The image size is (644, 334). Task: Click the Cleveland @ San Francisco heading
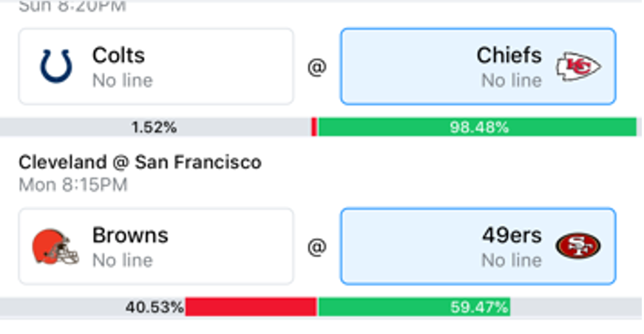pos(140,163)
